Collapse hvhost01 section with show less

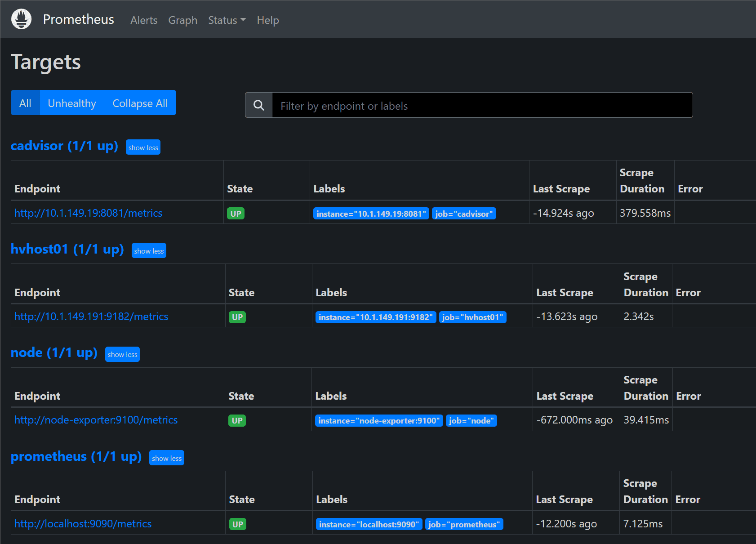[149, 251]
